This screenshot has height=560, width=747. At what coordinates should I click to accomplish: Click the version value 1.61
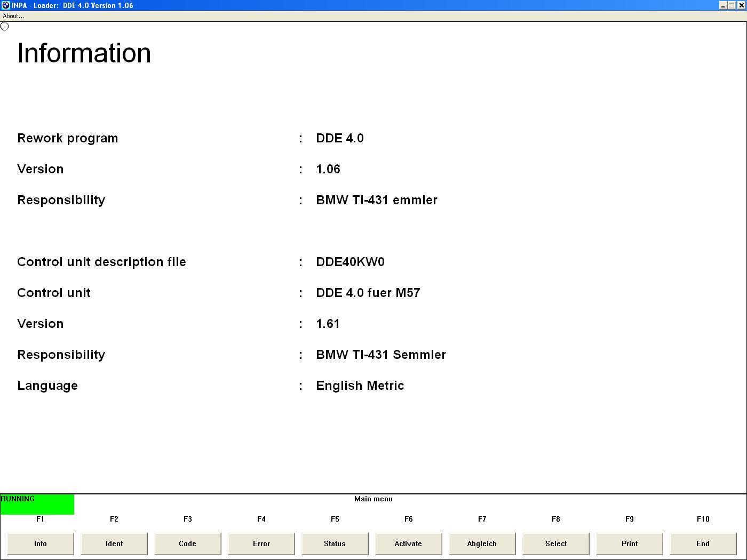(328, 324)
